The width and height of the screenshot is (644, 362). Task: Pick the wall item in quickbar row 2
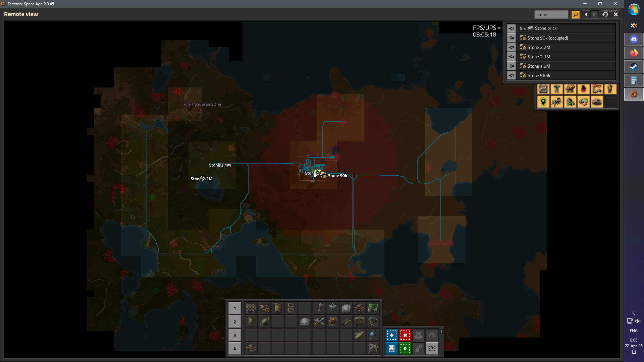360,322
